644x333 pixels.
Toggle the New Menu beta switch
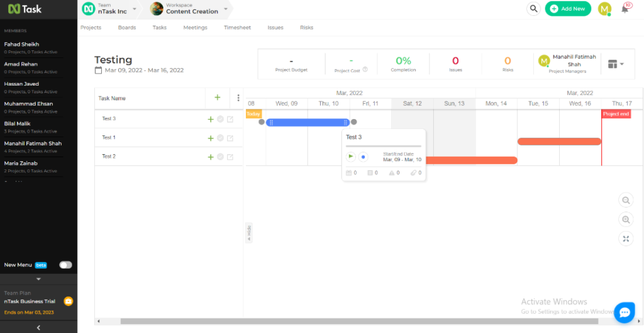(65, 265)
